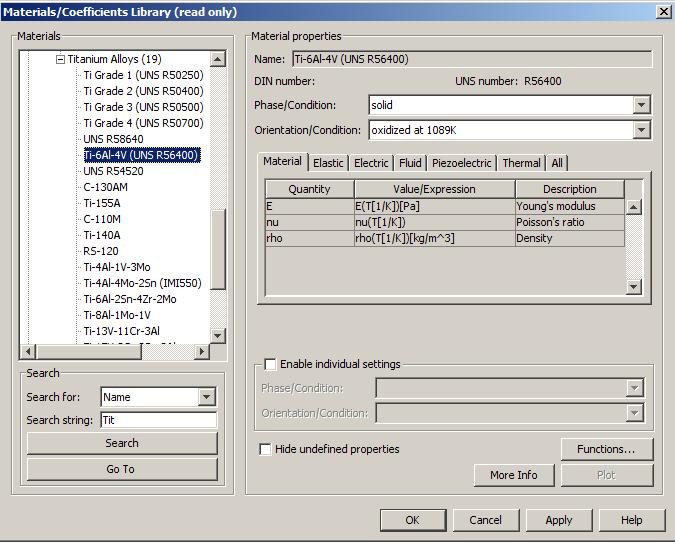Select UNS R58640 material
The image size is (675, 546).
(x=113, y=139)
